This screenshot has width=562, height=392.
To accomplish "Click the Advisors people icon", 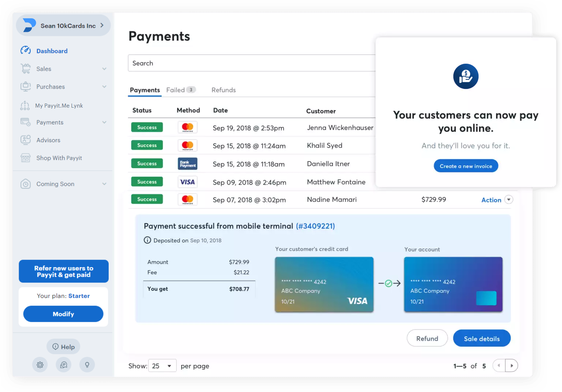I will pyautogui.click(x=26, y=140).
